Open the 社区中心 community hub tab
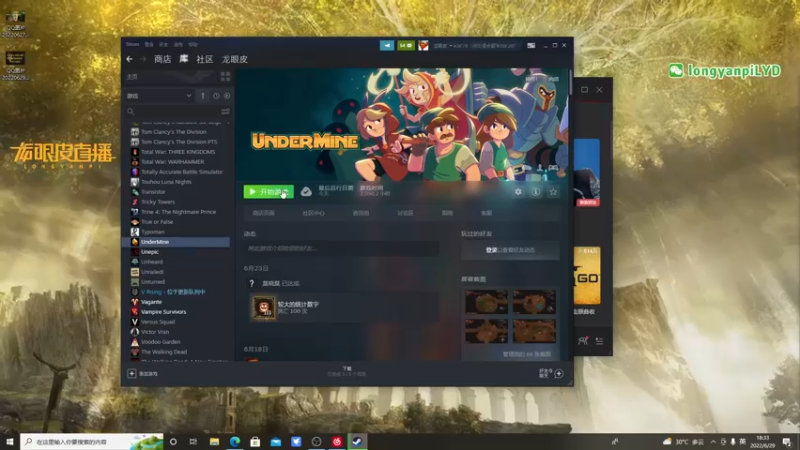This screenshot has height=450, width=800. pyautogui.click(x=313, y=213)
